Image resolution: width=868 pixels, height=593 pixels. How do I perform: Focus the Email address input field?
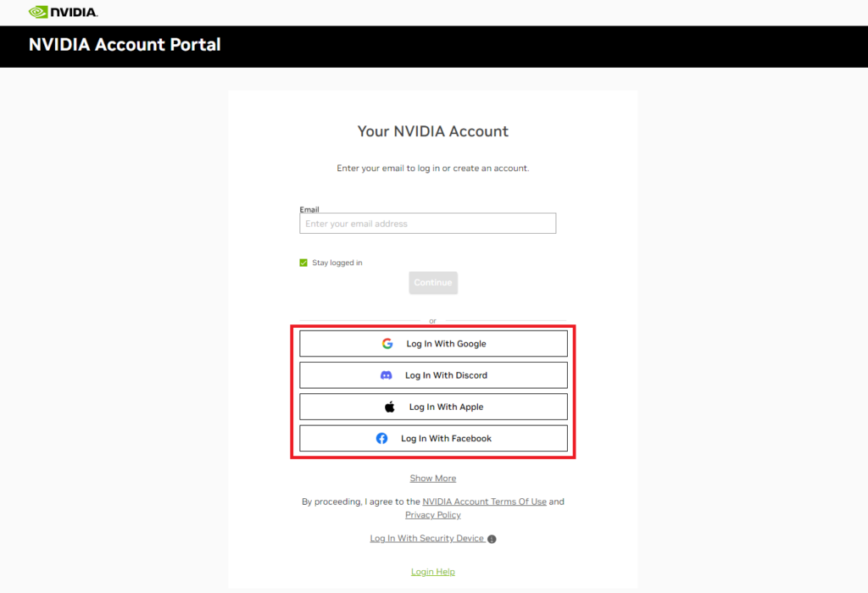pyautogui.click(x=428, y=224)
